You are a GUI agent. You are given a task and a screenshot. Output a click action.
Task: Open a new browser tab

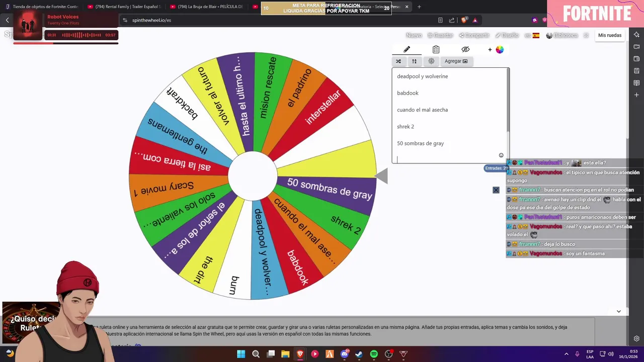(x=419, y=7)
